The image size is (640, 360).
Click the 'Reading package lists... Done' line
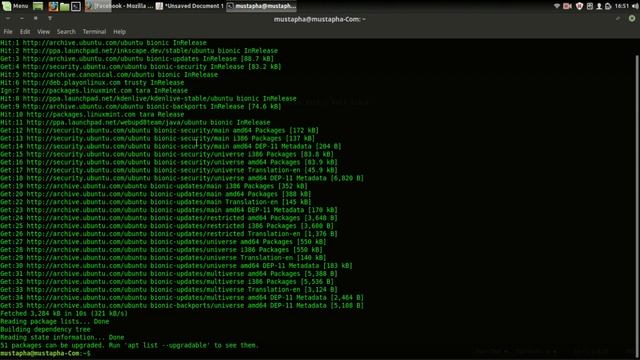click(x=55, y=321)
